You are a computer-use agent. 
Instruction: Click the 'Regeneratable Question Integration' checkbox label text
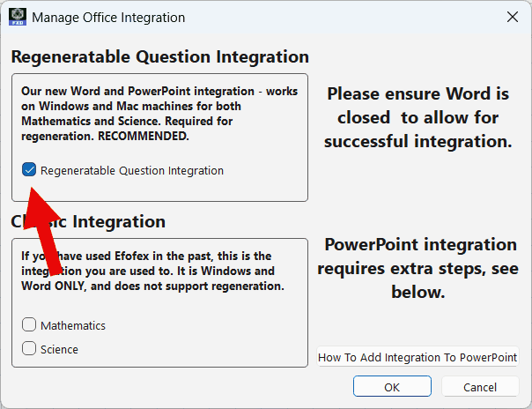pyautogui.click(x=132, y=170)
